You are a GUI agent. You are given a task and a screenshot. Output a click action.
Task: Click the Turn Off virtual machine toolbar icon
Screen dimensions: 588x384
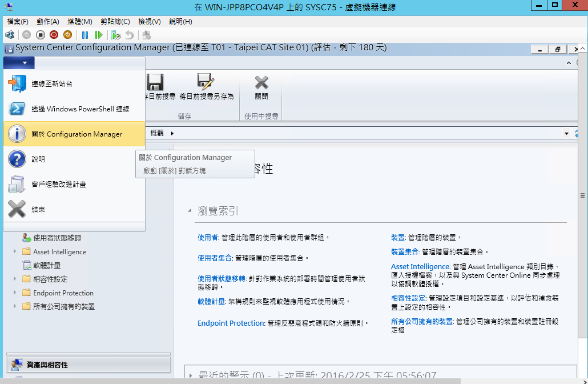(41, 35)
